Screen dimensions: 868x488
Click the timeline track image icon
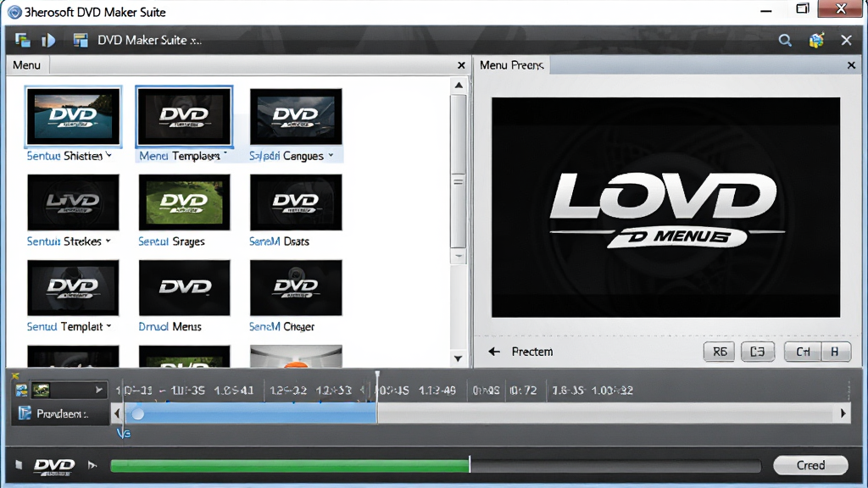21,390
